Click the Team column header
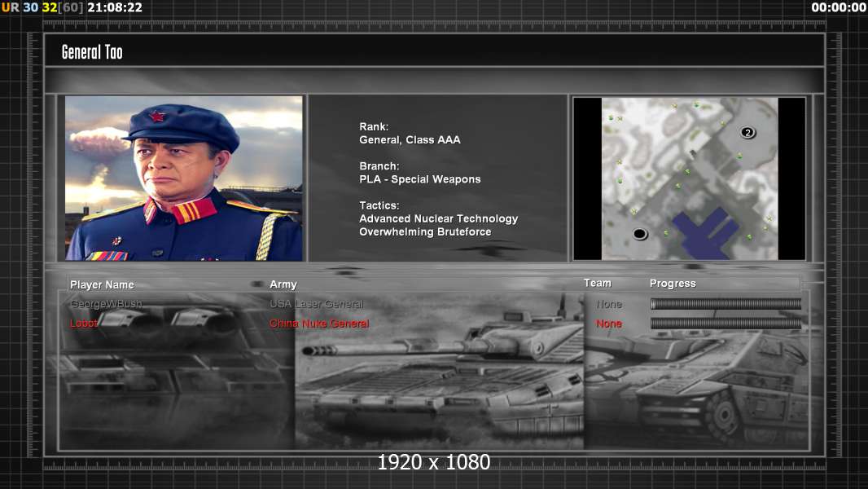The image size is (868, 489). pyautogui.click(x=598, y=283)
